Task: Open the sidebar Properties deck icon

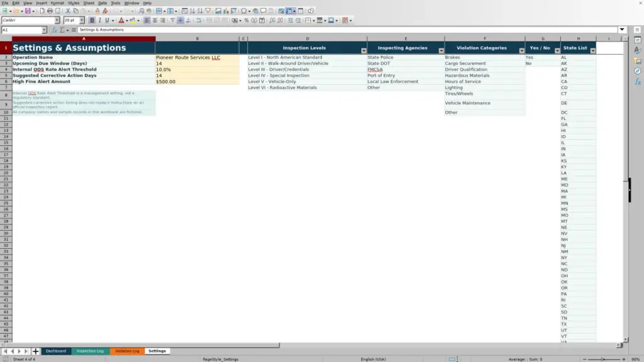Action: (638, 40)
